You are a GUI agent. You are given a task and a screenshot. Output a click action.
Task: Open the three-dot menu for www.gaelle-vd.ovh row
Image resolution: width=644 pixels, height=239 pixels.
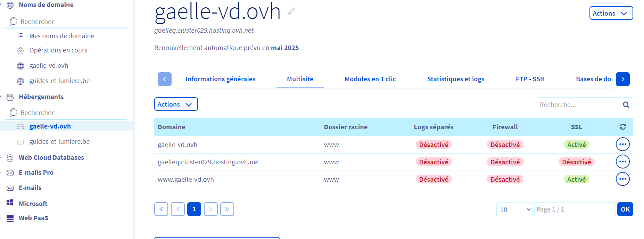pyautogui.click(x=622, y=179)
